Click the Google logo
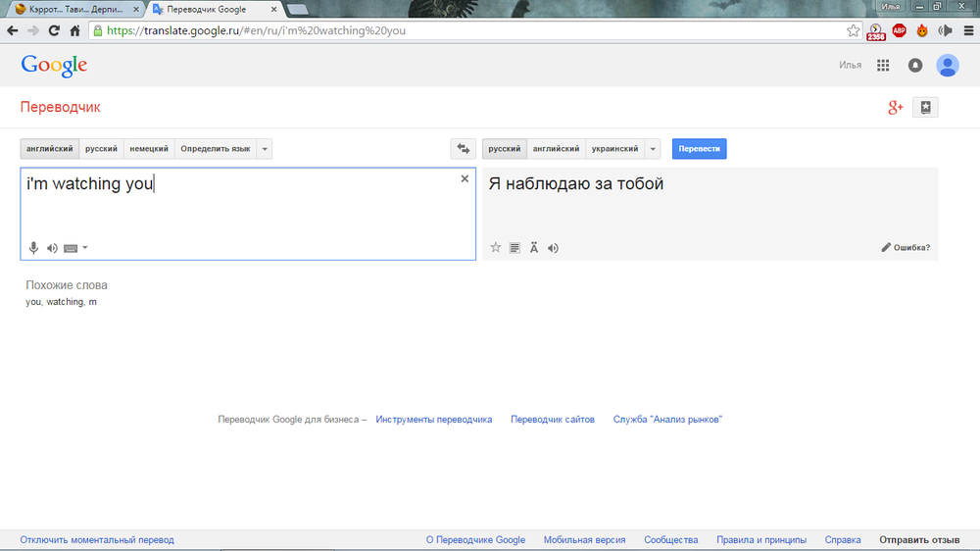 click(x=54, y=66)
